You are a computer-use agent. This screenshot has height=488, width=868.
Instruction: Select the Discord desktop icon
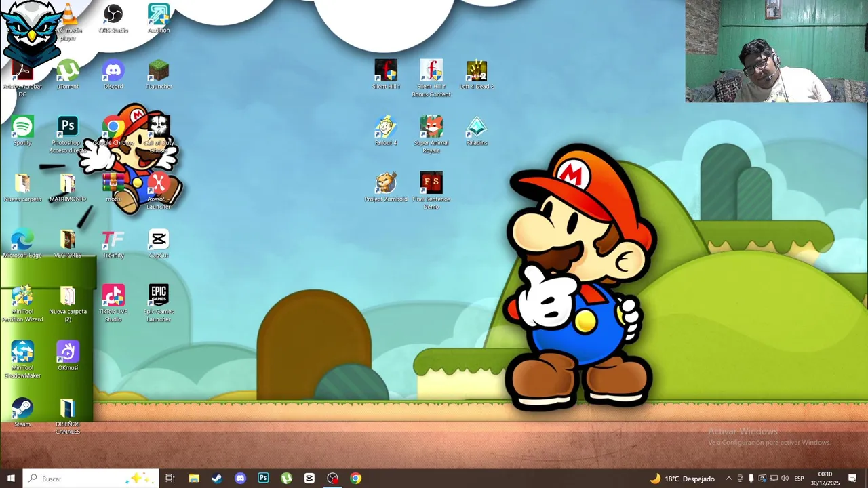[x=113, y=75]
